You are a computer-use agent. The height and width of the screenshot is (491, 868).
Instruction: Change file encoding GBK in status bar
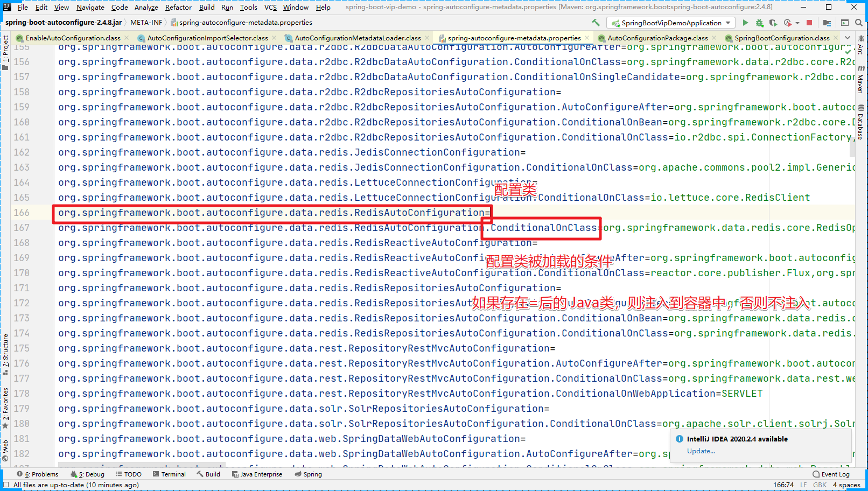point(820,485)
